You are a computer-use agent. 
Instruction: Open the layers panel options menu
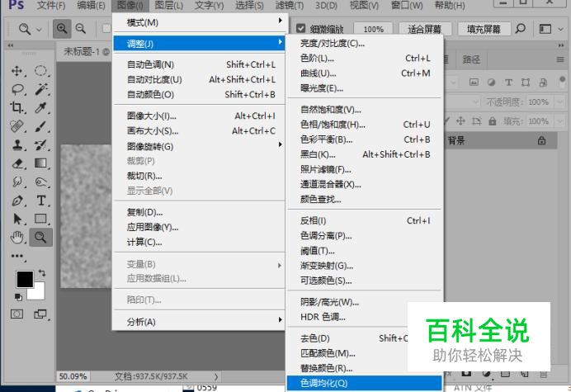pos(560,59)
